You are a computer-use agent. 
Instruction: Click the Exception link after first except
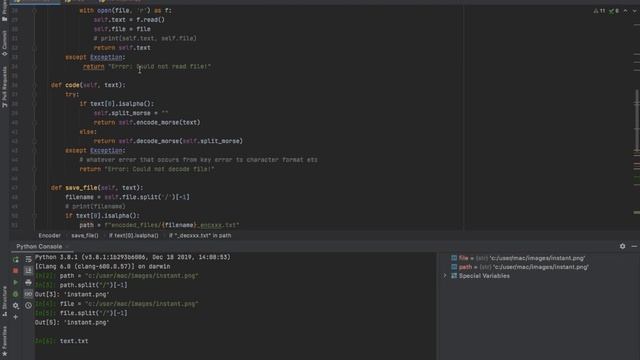coord(106,57)
